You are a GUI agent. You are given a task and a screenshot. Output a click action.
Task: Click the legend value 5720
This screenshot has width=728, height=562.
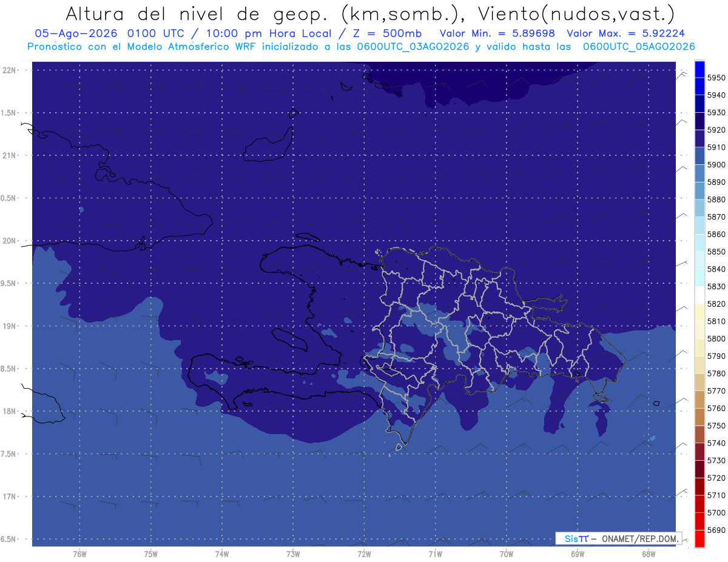pos(716,478)
